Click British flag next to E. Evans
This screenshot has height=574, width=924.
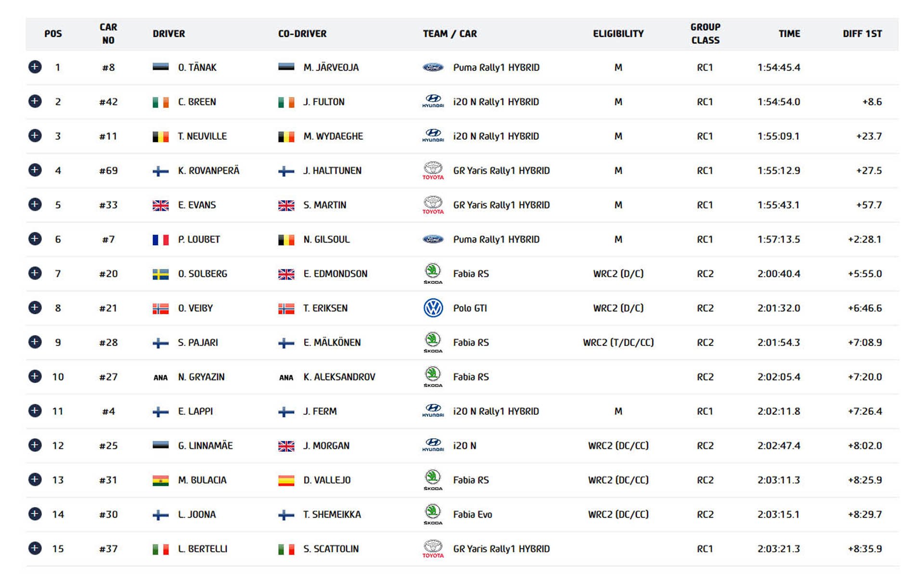[x=160, y=205]
